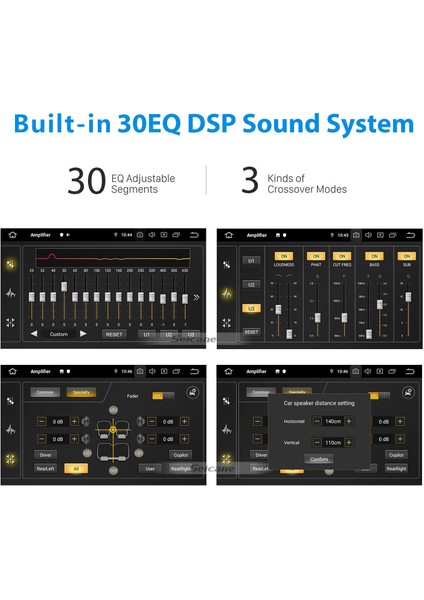
Task: Tap the back arrow in the Fader screen
Action: (x=194, y=371)
